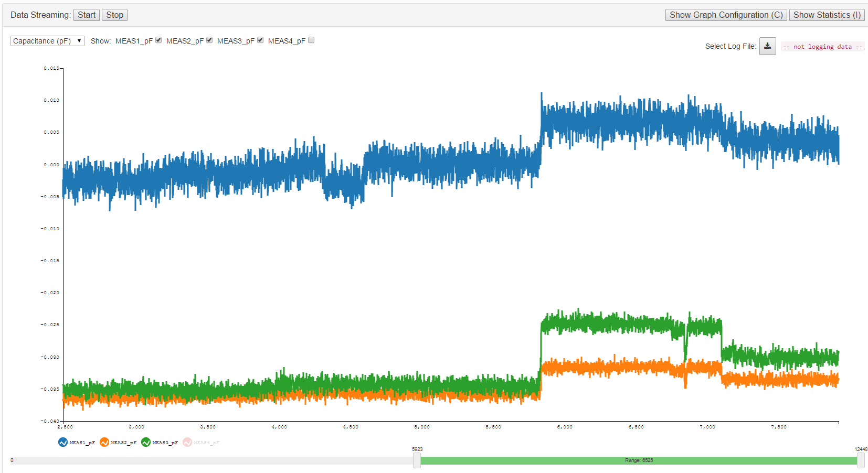Screen dimensions: 868x473
Task: Uncheck the MEAS1_pF show checkbox
Action: (158, 40)
